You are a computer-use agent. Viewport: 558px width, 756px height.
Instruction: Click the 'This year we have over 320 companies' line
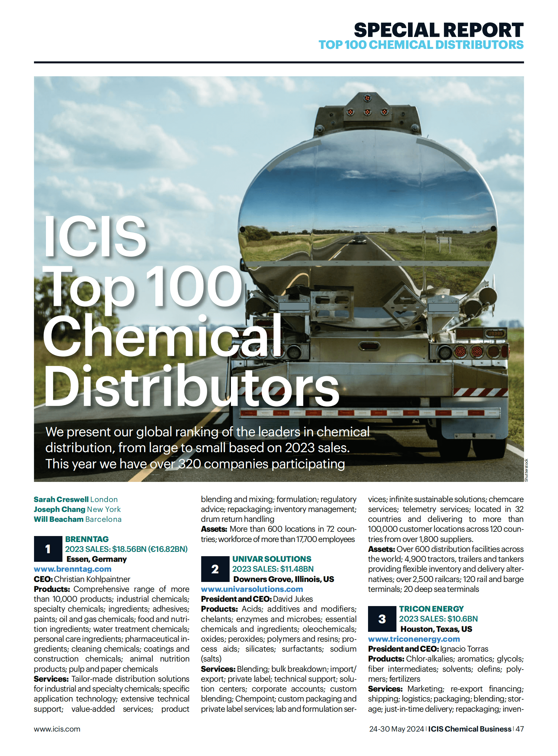point(195,464)
